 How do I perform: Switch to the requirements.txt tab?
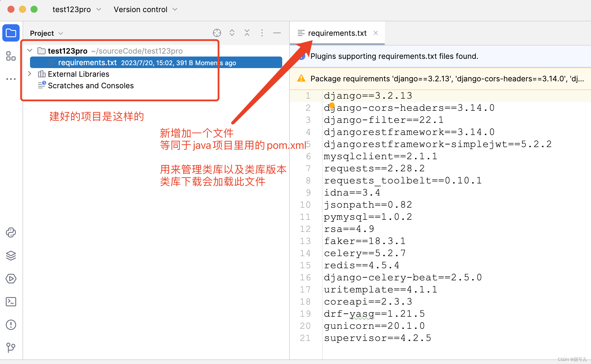[x=337, y=33]
